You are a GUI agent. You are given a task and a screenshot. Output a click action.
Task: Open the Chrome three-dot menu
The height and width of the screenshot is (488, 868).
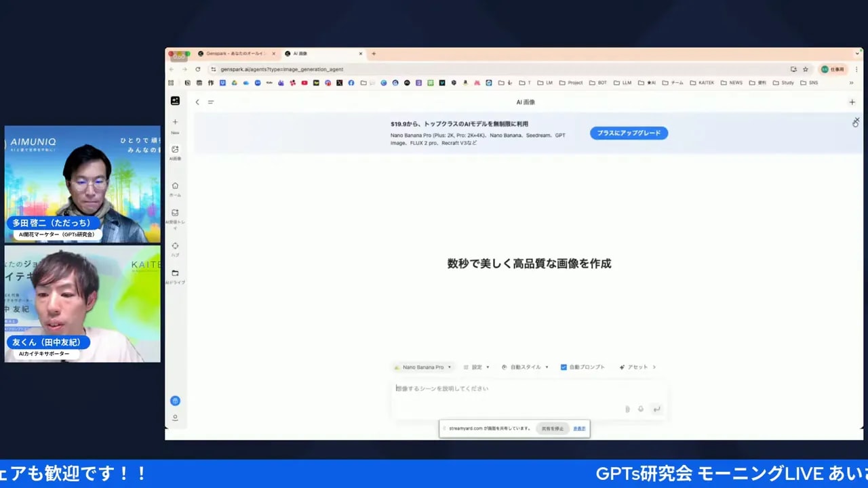[x=856, y=69]
